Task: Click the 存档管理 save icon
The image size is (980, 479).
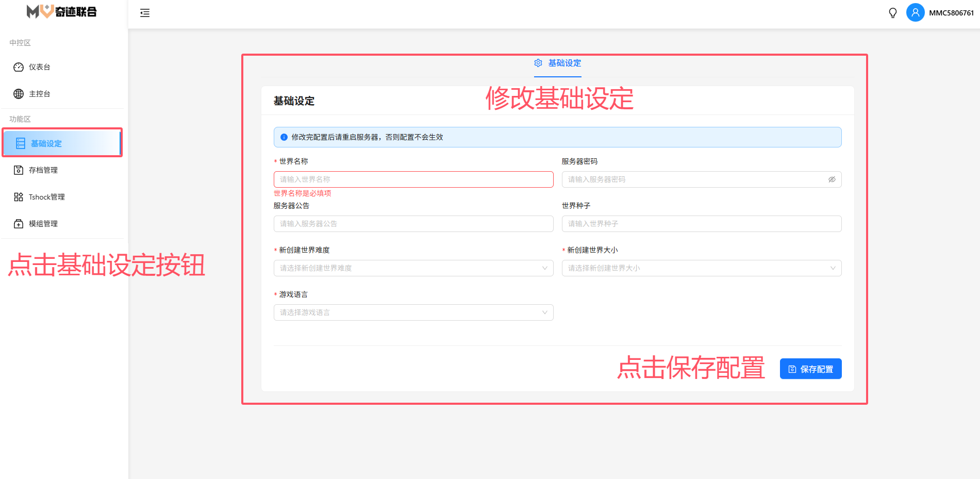Action: [x=19, y=170]
